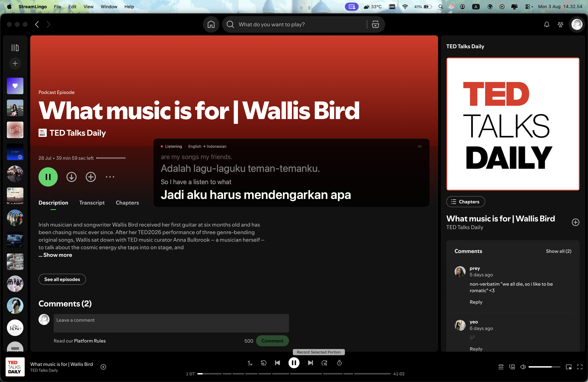Viewport: 588px width, 382px height.
Task: Open the Edit menu
Action: (72, 7)
